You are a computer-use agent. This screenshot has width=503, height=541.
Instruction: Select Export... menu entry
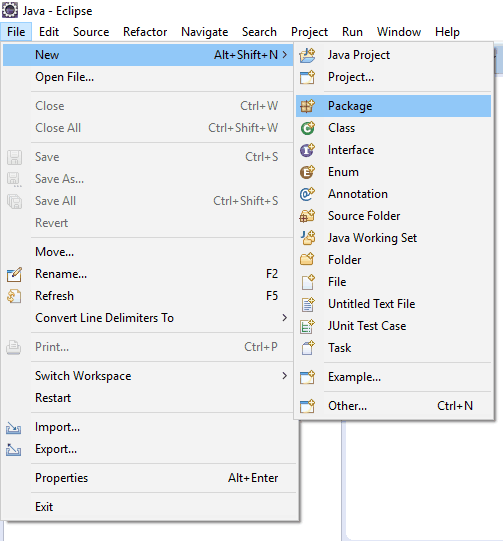148,449
